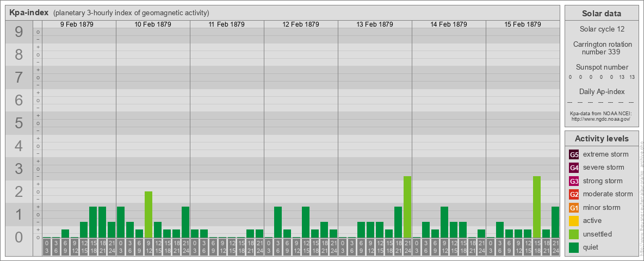
Task: Click the 'Daily Ap-index' label
Action: (x=602, y=91)
